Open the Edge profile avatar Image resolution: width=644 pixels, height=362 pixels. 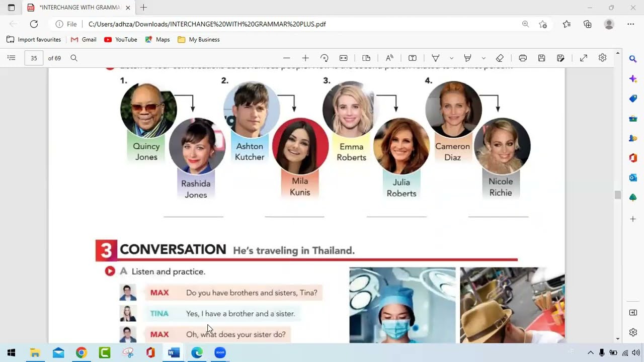[x=609, y=24]
